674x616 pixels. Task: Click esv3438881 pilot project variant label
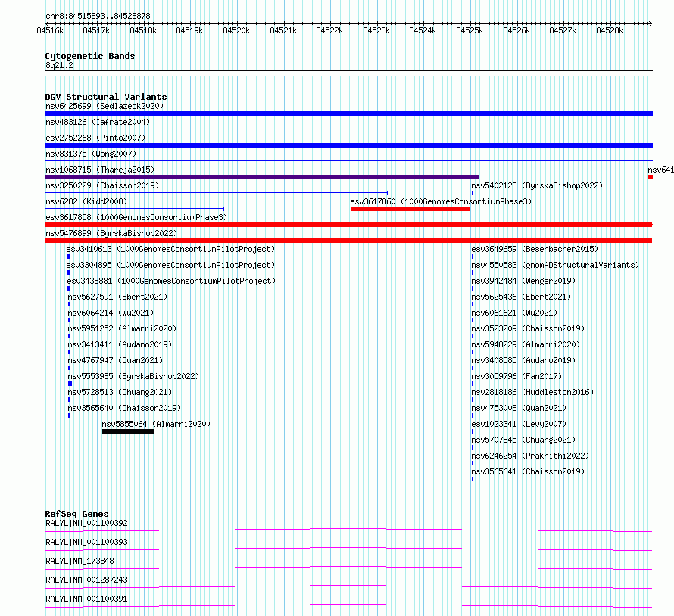pyautogui.click(x=171, y=281)
